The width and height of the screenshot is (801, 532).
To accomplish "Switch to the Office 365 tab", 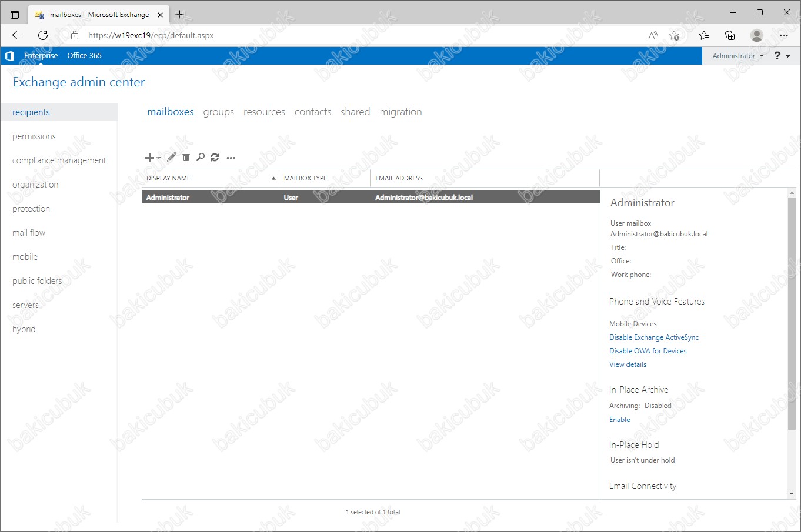I will click(84, 56).
